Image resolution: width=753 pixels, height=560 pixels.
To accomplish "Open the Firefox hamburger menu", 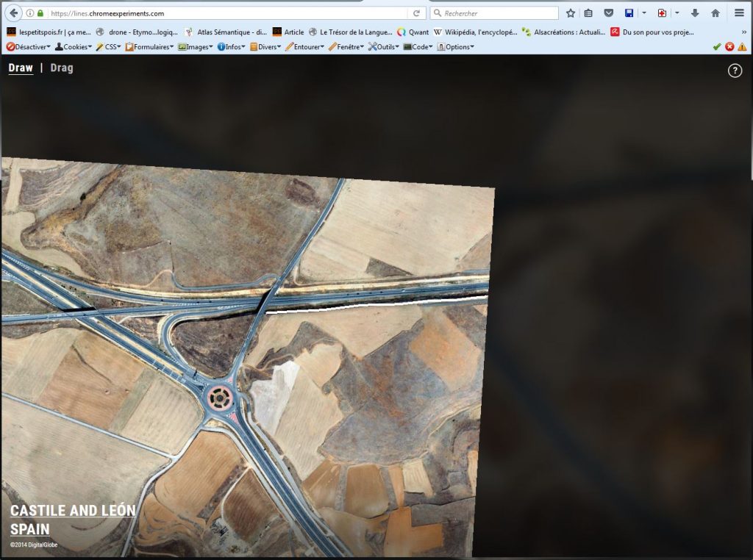I will (740, 13).
